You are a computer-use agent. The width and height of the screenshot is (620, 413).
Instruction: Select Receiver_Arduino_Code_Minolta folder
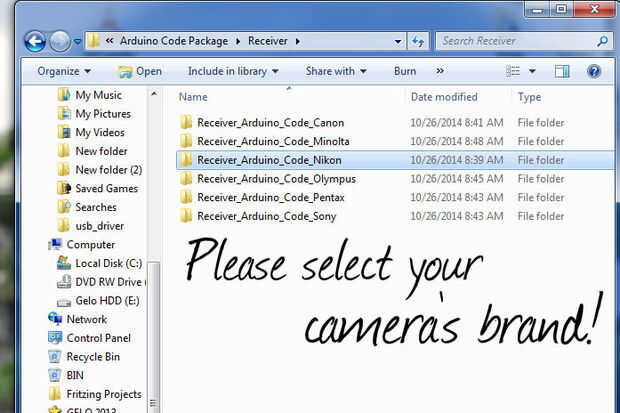[273, 142]
